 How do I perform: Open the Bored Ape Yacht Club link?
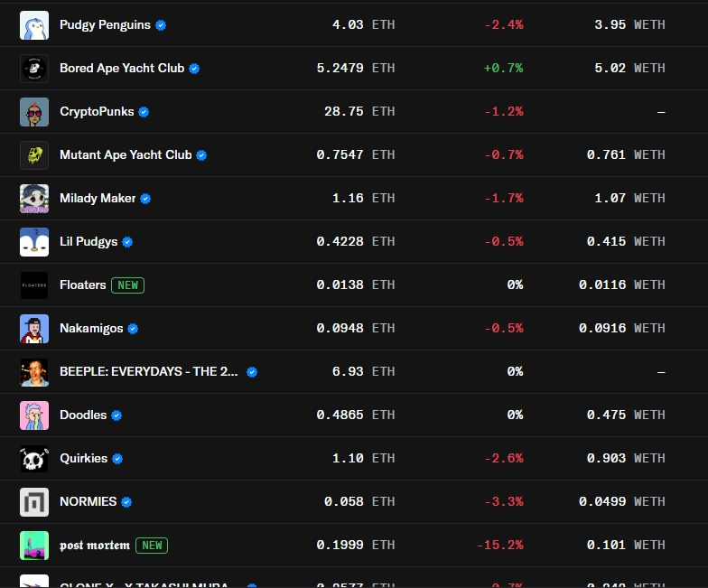tap(122, 69)
